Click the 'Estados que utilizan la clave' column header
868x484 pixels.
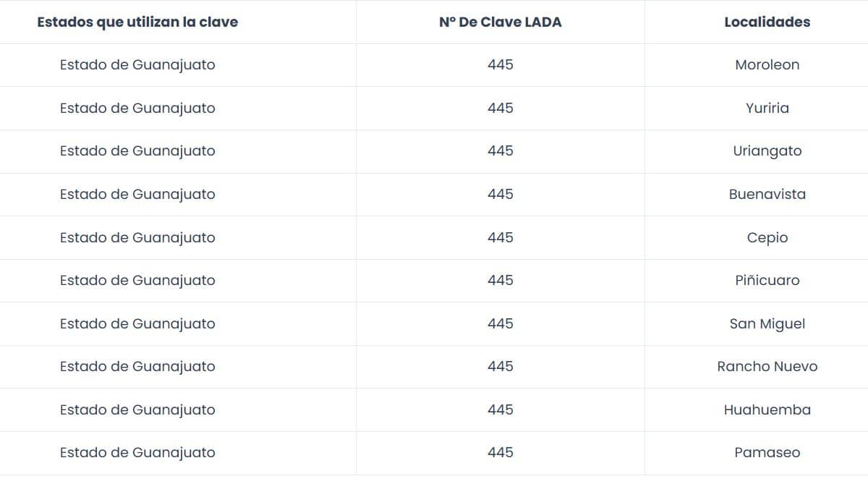(137, 22)
